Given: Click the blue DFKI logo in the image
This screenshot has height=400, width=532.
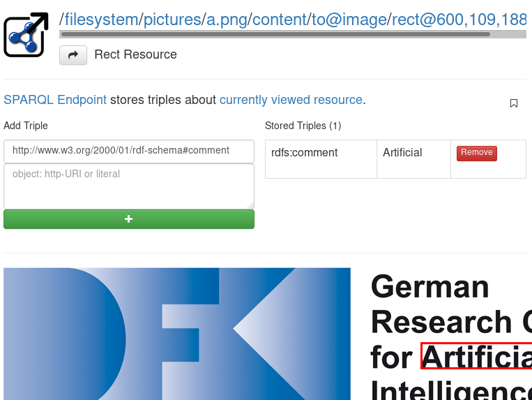Looking at the screenshot, I should [x=177, y=334].
